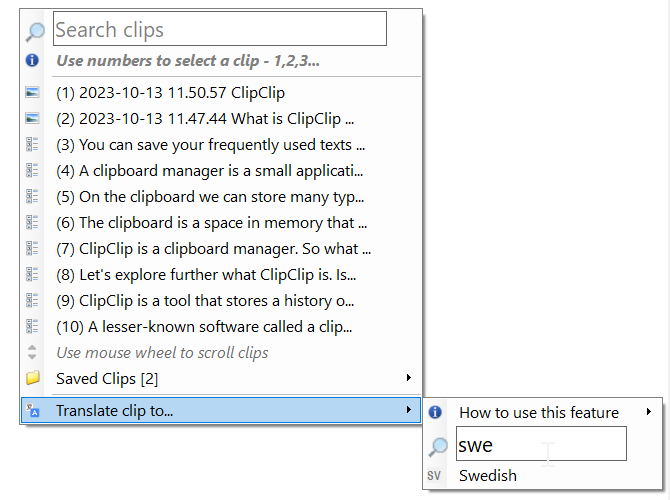Click Use numbers to select a clip hint
Viewport: 670px width, 500px height.
(x=188, y=61)
